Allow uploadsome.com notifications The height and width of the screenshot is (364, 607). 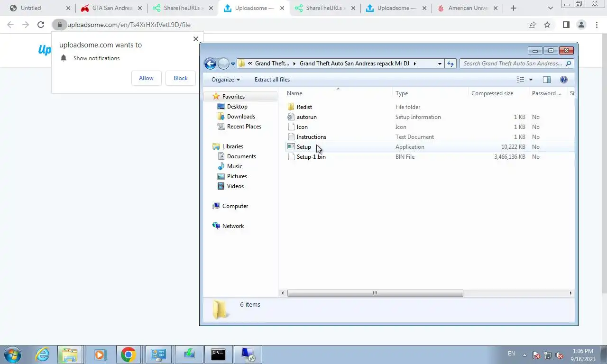pos(146,78)
